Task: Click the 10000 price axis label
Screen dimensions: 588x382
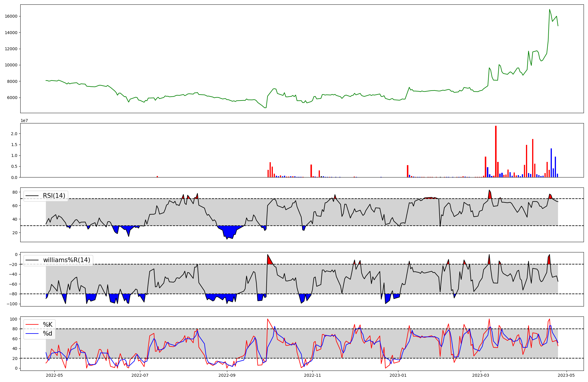Action: pos(11,65)
